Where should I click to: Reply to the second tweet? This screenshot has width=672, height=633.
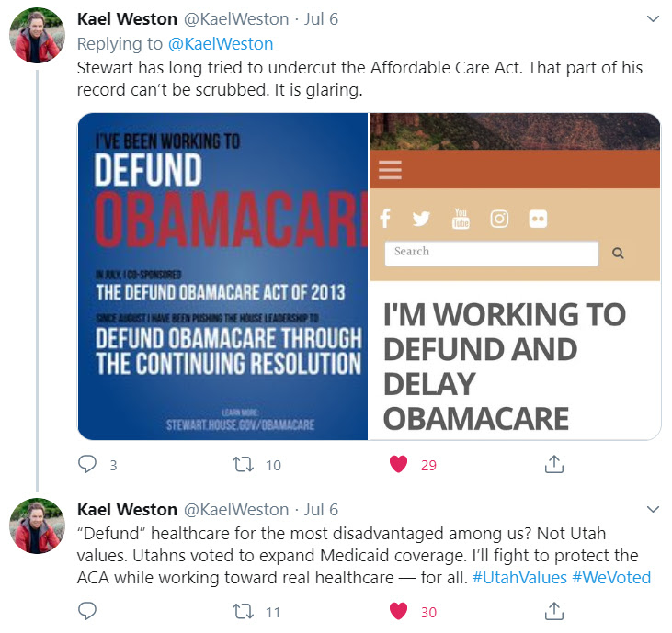[x=87, y=611]
